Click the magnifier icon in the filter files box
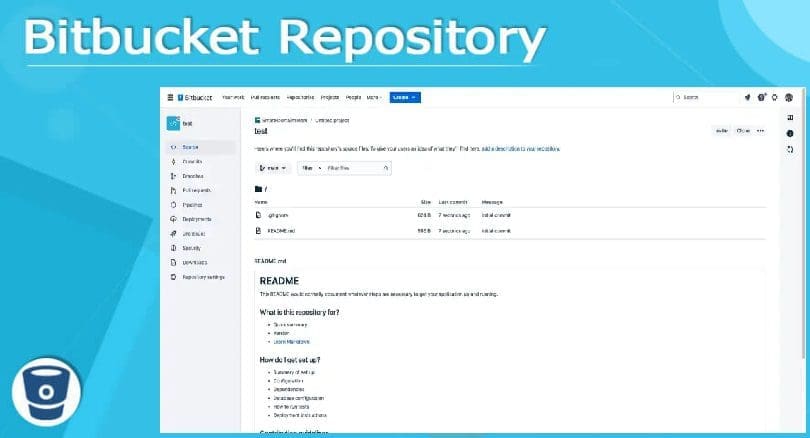 [385, 168]
